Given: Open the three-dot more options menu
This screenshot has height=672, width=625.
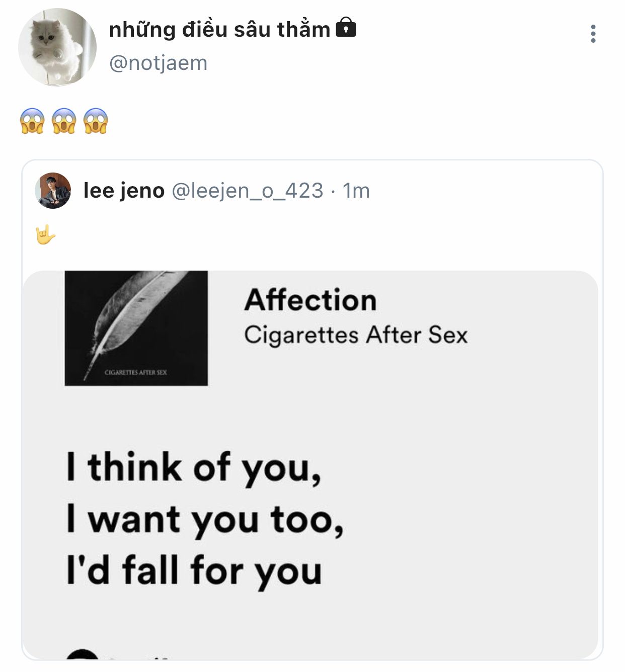Looking at the screenshot, I should pyautogui.click(x=593, y=34).
